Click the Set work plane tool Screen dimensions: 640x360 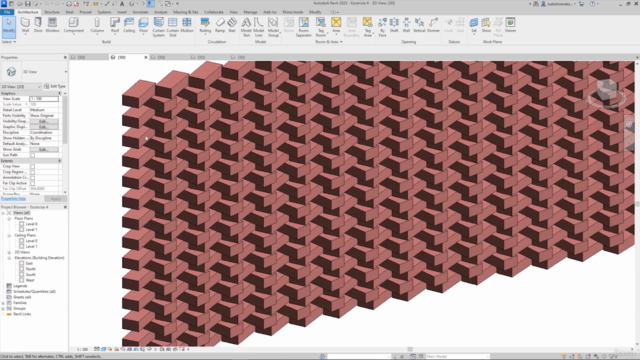pyautogui.click(x=473, y=25)
